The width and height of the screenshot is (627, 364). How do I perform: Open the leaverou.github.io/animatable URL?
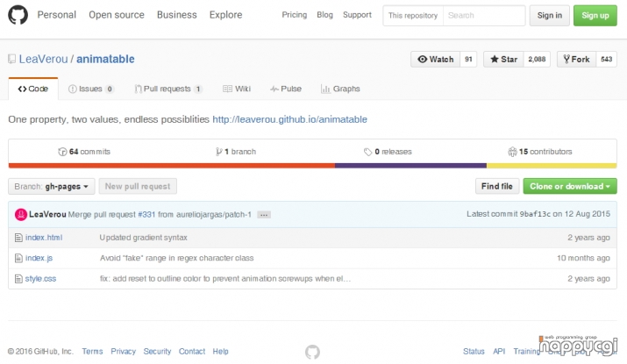click(x=290, y=119)
